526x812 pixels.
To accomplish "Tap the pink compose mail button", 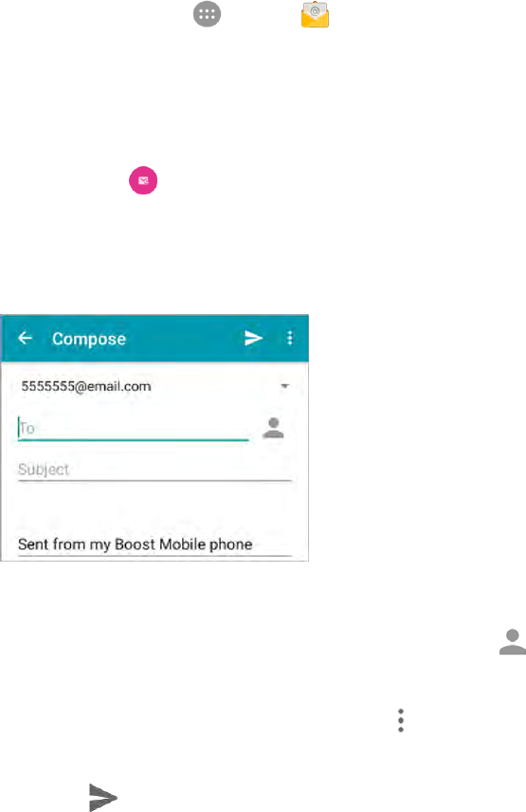I will tap(143, 180).
